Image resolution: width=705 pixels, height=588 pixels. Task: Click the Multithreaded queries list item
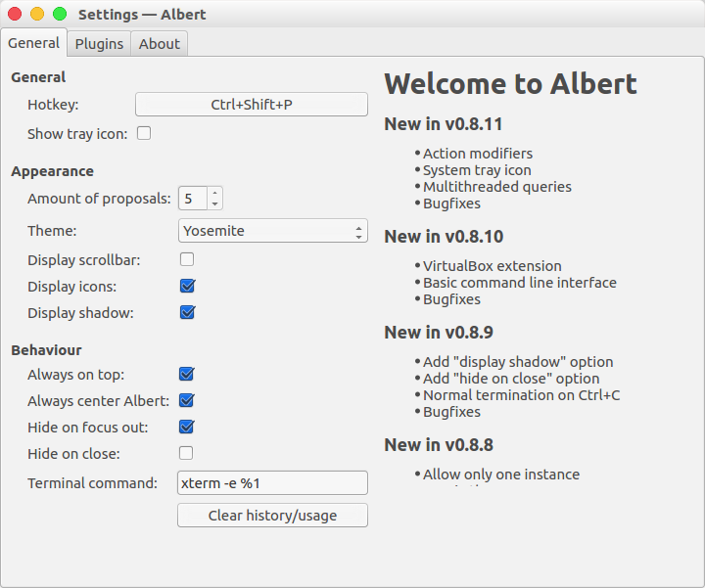(496, 187)
